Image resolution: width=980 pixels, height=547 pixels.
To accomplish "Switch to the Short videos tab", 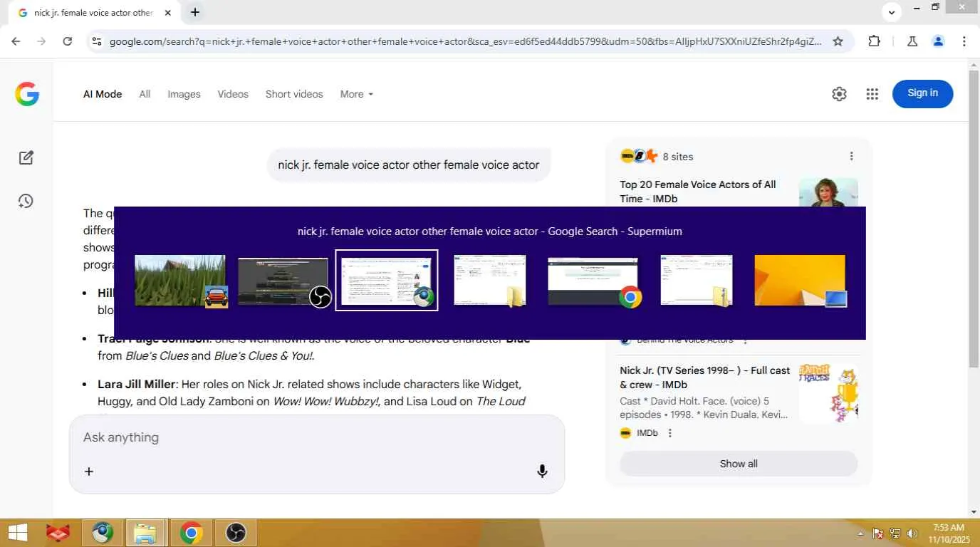I will click(294, 94).
